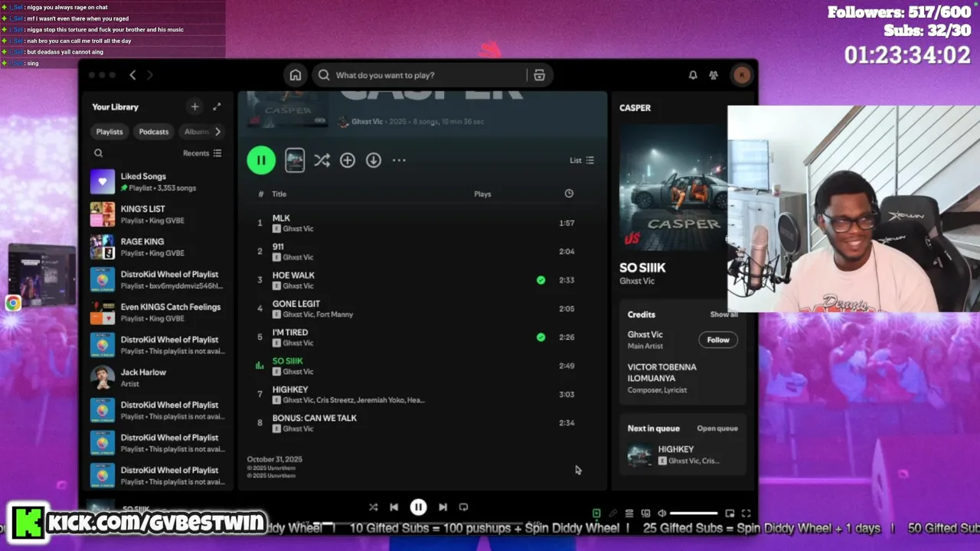Toggle liked checkmark on HOE WALK
The height and width of the screenshot is (551, 980).
[x=541, y=280]
